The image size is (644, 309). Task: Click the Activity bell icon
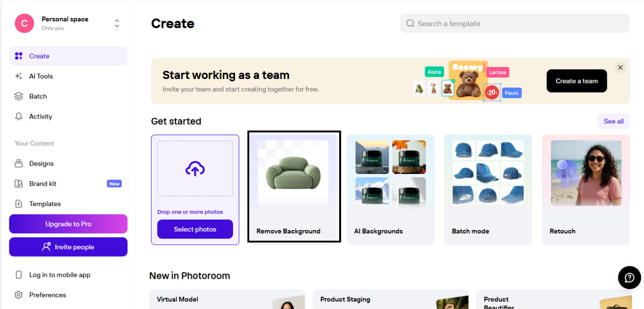[19, 117]
